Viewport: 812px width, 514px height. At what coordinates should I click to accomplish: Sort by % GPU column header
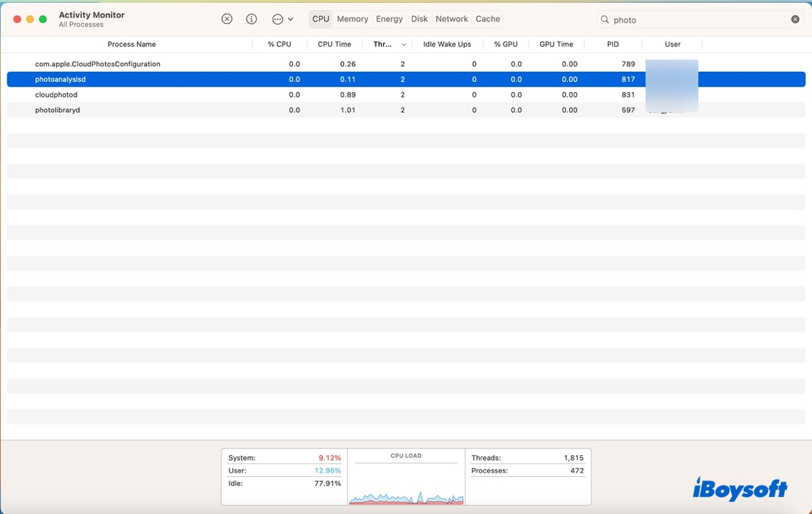(505, 44)
